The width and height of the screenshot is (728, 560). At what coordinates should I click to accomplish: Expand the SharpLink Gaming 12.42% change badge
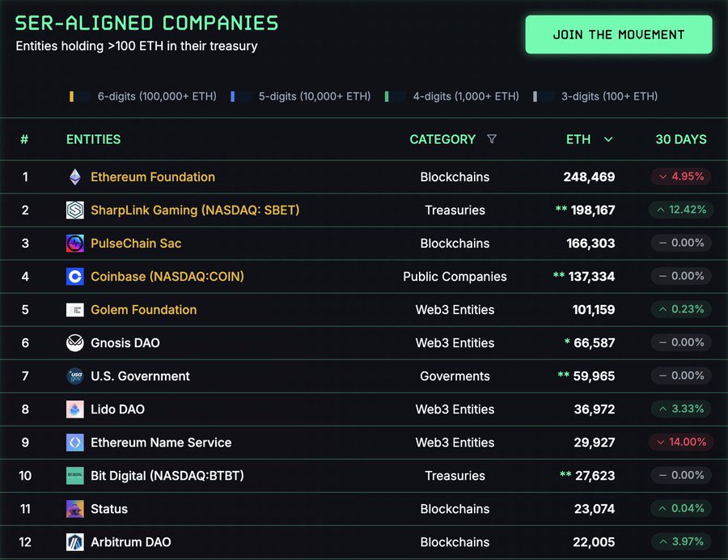click(x=679, y=210)
